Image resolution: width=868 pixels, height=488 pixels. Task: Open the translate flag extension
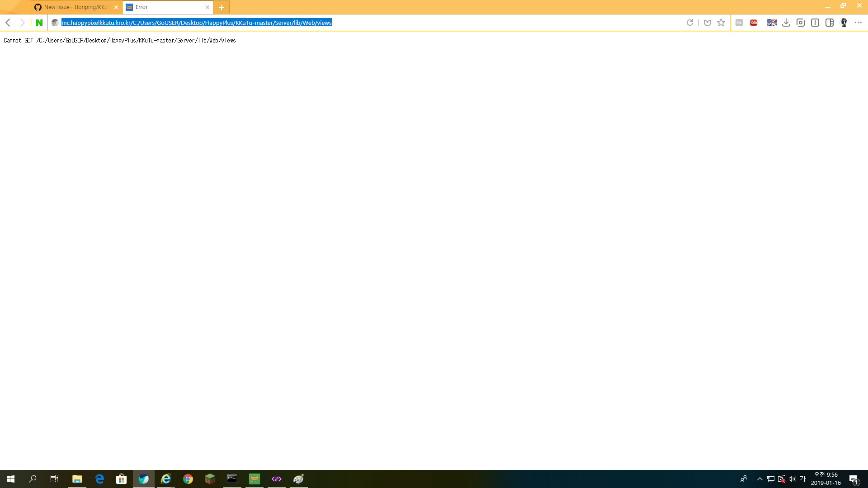point(772,23)
